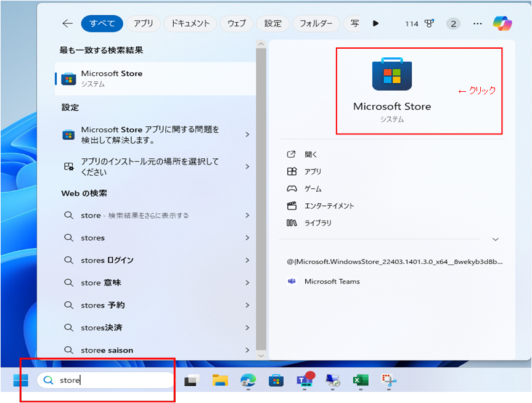Open Task View from the taskbar

(192, 380)
